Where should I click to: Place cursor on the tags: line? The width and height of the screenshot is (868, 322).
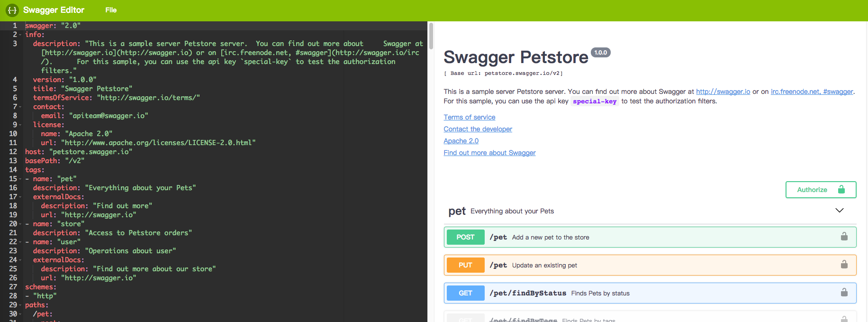(x=35, y=170)
